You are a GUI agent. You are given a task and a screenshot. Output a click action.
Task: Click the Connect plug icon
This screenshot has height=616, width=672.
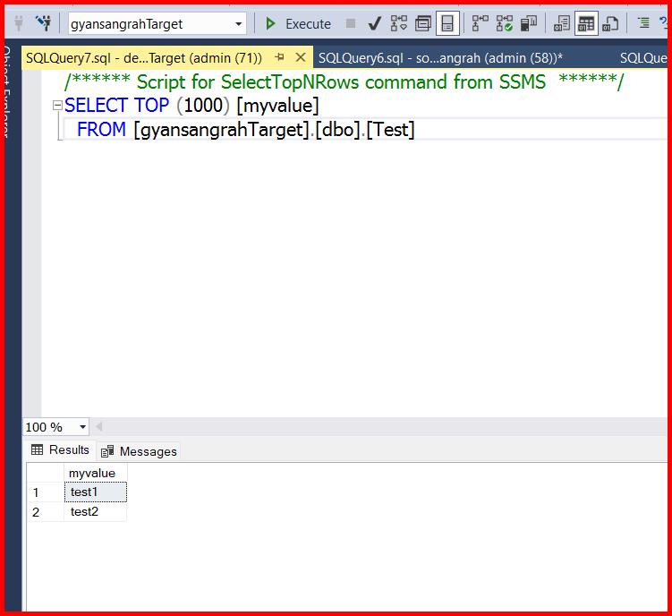pyautogui.click(x=19, y=23)
